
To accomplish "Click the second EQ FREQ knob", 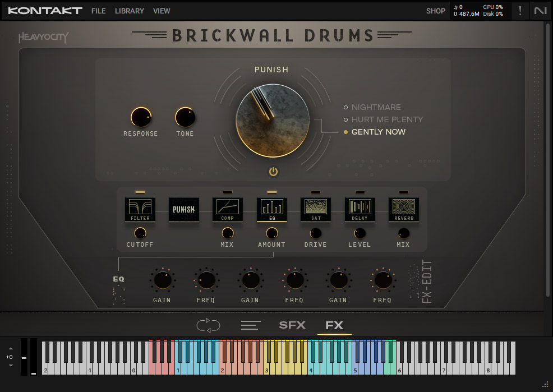I will [295, 280].
